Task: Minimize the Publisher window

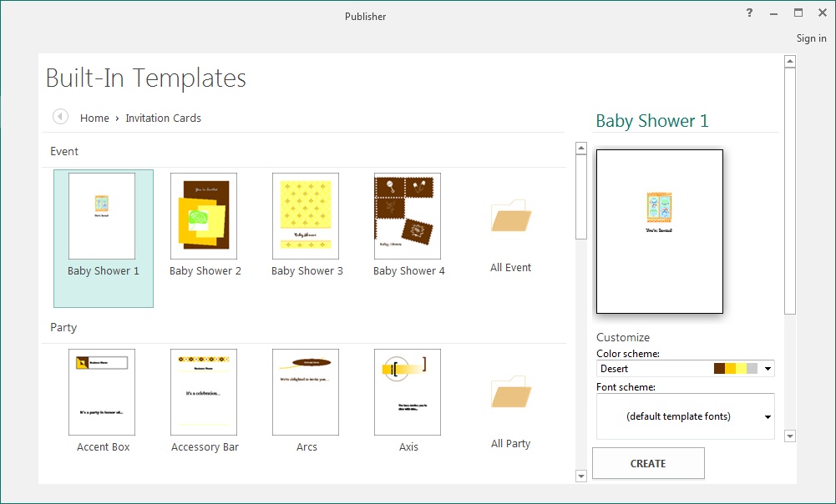Action: point(773,13)
